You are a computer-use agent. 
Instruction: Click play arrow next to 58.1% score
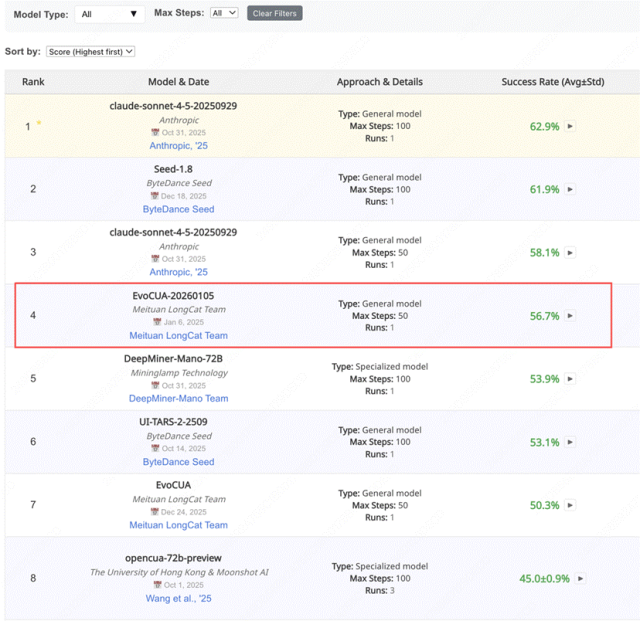[570, 253]
